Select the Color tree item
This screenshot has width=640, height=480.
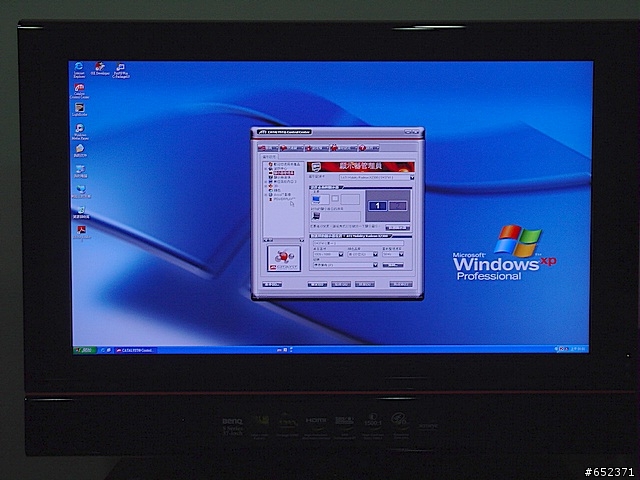[275, 190]
